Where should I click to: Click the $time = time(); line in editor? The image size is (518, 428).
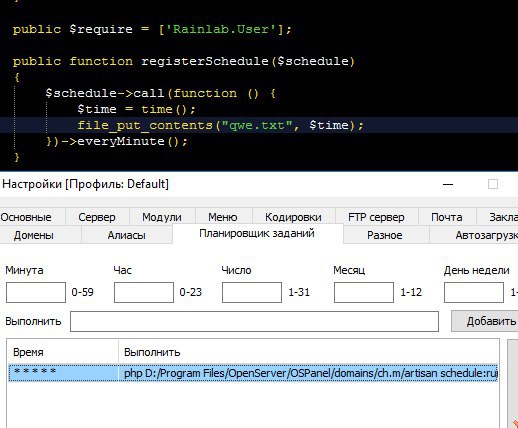coord(136,109)
